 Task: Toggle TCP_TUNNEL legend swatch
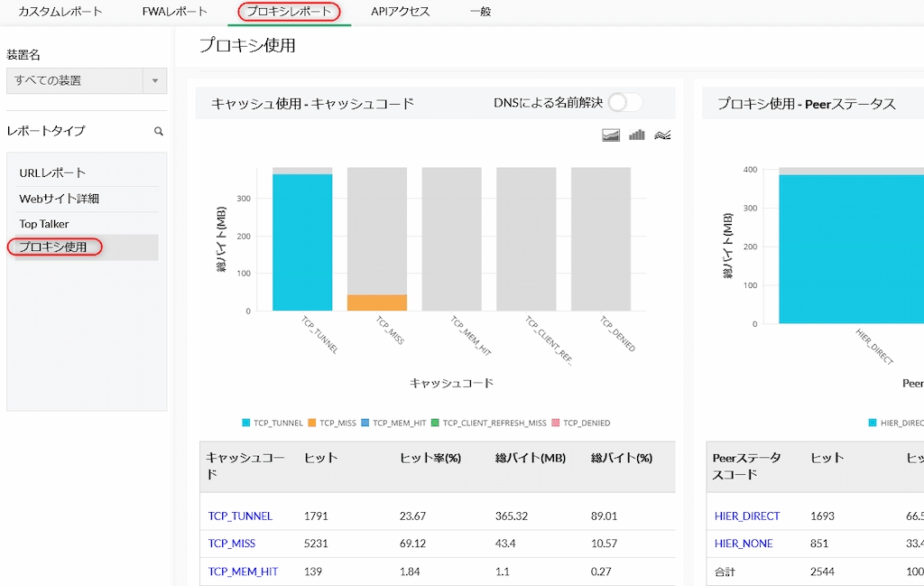[x=246, y=423]
